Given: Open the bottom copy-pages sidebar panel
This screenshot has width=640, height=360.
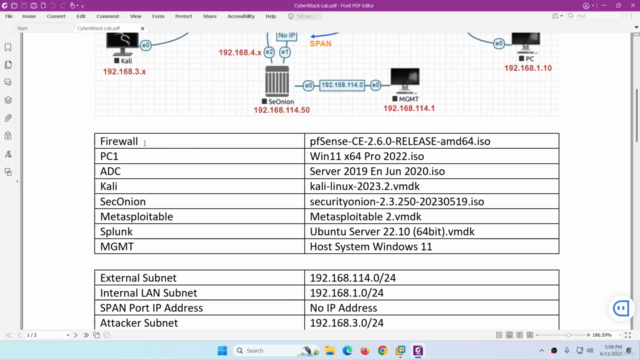Looking at the screenshot, I should 8,172.
